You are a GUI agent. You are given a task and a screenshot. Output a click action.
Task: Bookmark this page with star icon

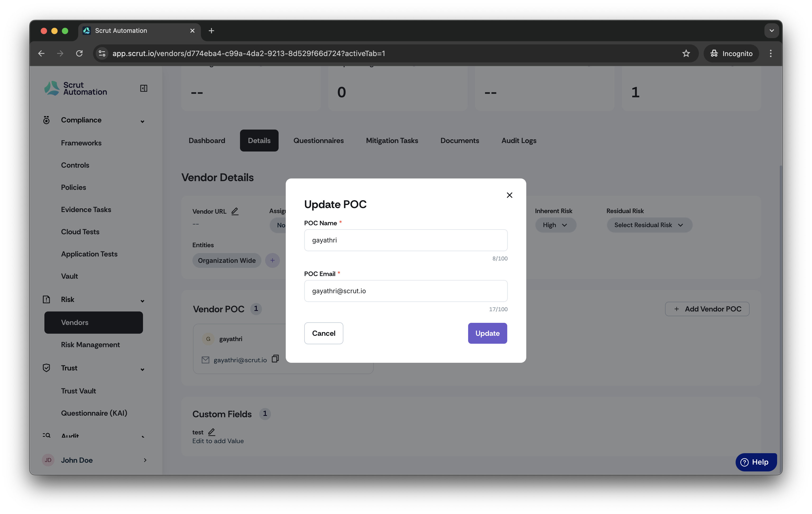point(686,53)
